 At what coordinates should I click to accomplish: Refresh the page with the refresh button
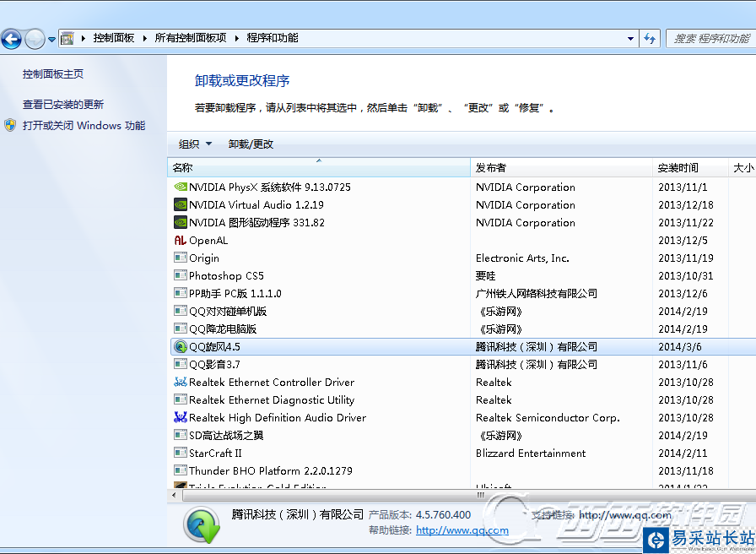coord(650,39)
